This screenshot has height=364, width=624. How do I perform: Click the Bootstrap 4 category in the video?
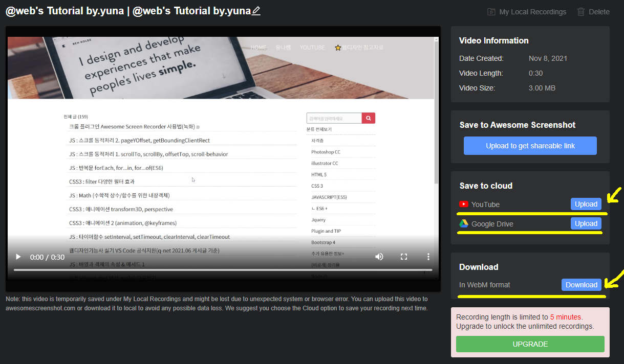323,242
